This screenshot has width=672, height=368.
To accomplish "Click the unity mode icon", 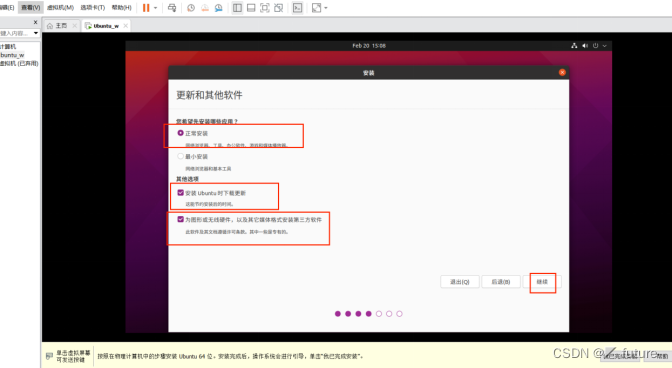I will pyautogui.click(x=279, y=8).
